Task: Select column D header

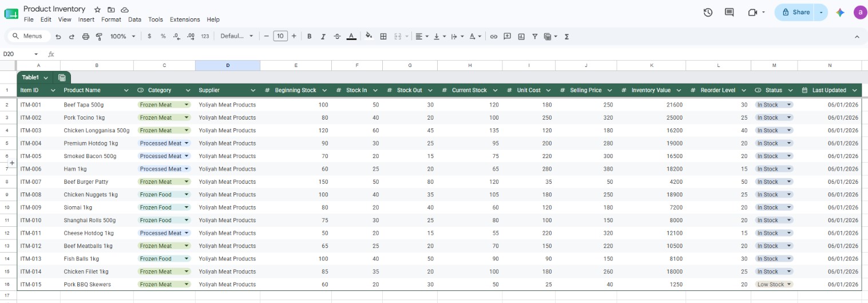Action: 228,65
